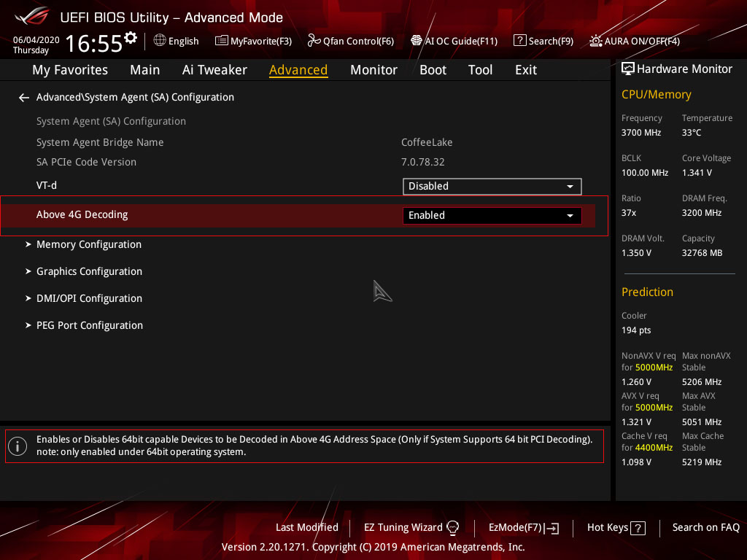Click the 5219 MHz max cache value
747x560 pixels.
pos(702,462)
